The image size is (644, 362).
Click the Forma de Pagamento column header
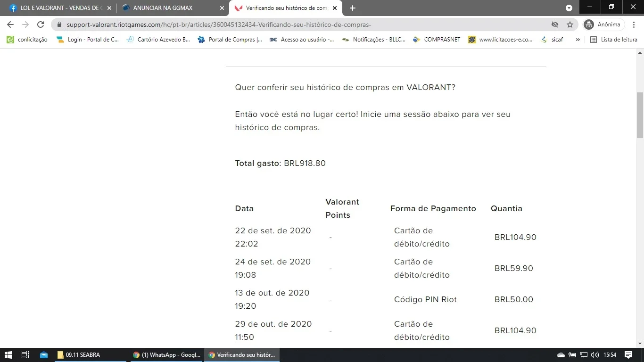pos(433,209)
